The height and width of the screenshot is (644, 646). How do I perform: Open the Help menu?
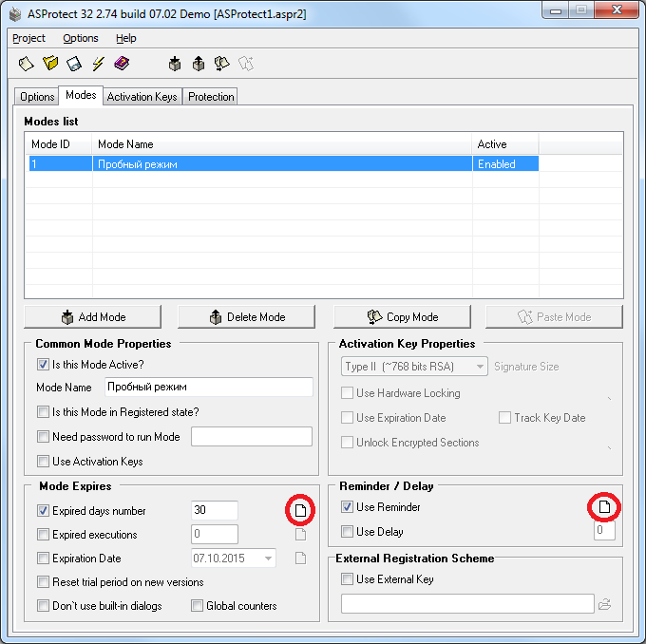tap(126, 38)
